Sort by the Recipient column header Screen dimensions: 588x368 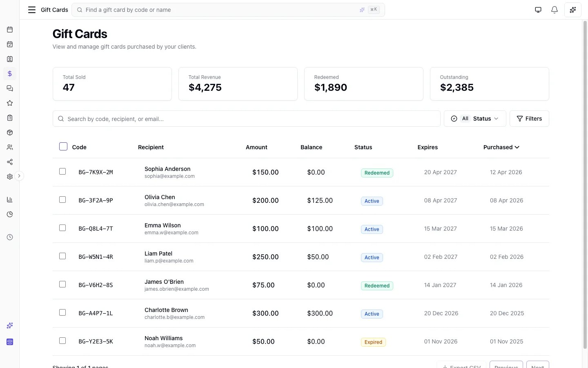point(151,147)
